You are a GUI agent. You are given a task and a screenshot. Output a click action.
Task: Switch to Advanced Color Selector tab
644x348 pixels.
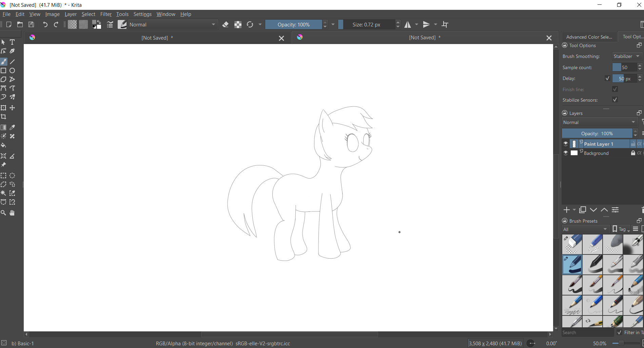[589, 37]
